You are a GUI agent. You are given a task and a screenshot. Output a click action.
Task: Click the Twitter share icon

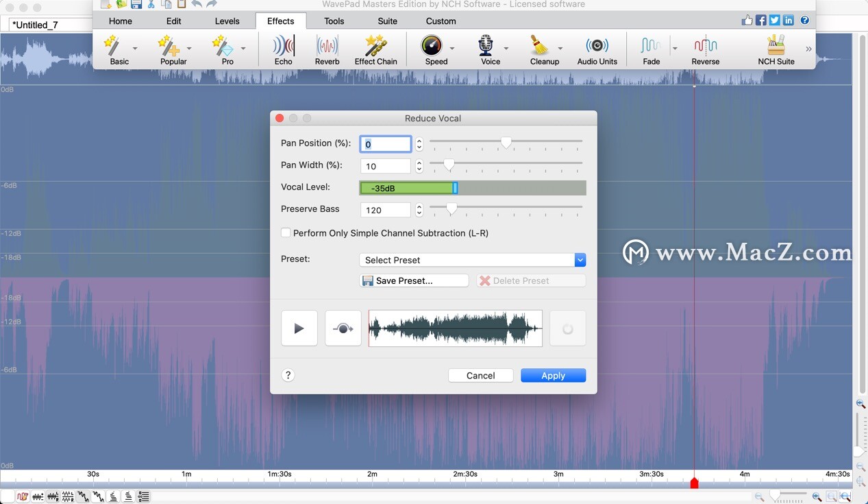click(775, 21)
